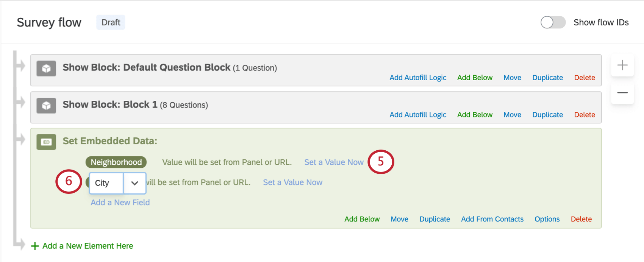Click the Block 1 cube icon
This screenshot has width=644, height=262.
tap(46, 106)
